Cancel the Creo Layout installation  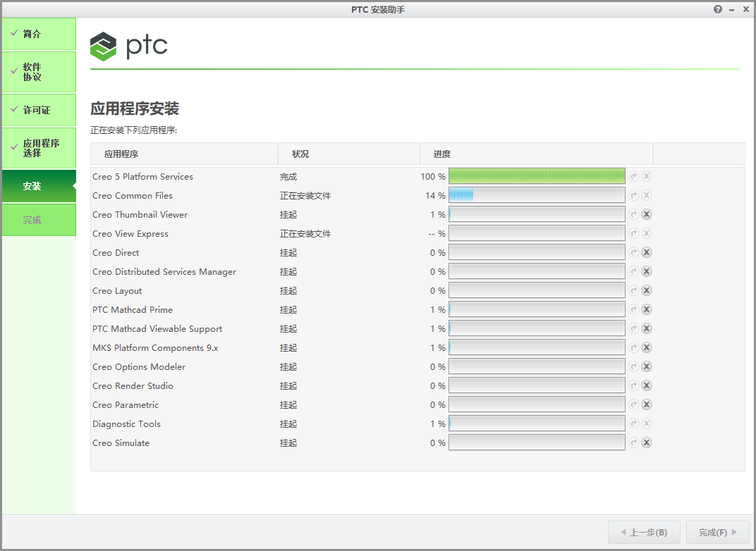click(x=647, y=290)
